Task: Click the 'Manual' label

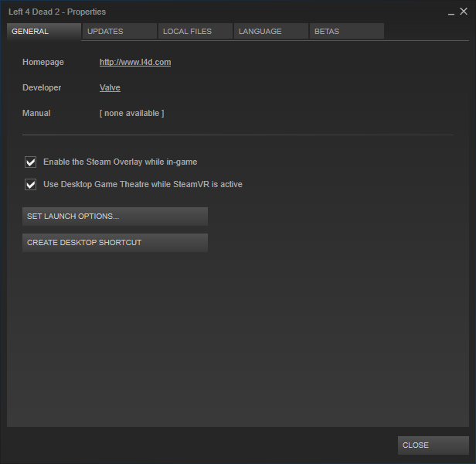Action: tap(36, 114)
